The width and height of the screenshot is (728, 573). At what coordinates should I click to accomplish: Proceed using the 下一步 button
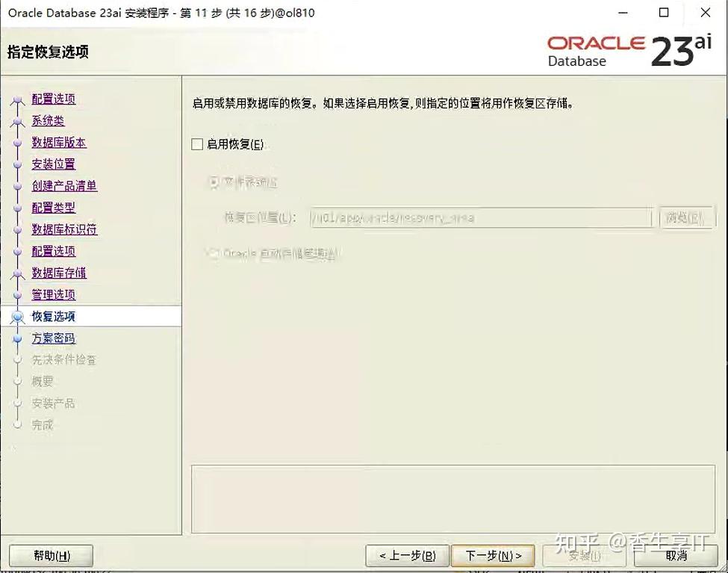click(492, 555)
